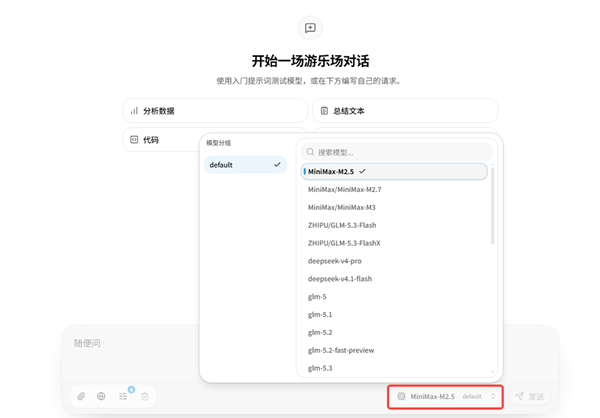Viewport: 600px width, 418px height.
Task: Attach a file with the paperclip icon
Action: 81,396
